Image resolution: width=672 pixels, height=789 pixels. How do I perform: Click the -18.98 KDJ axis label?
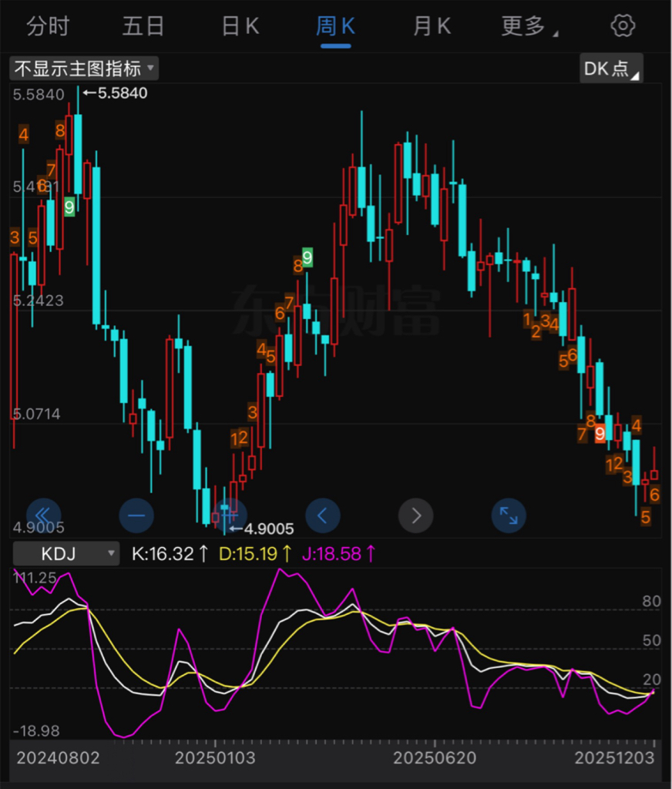[x=36, y=730]
